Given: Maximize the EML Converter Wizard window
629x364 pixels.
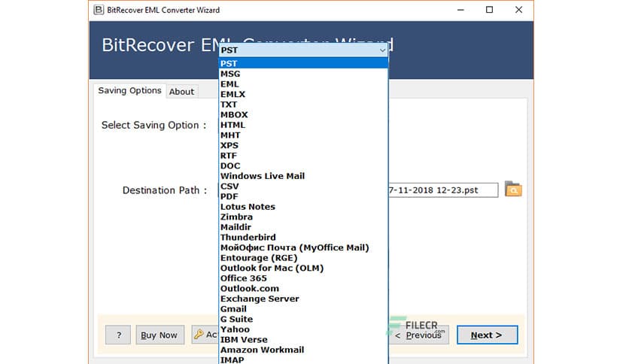Looking at the screenshot, I should pyautogui.click(x=489, y=10).
